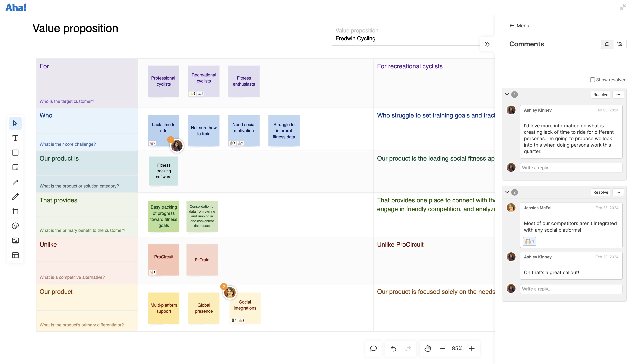Collapse comment thread 1
Viewport: 634px width, 364px height.
[x=507, y=95]
